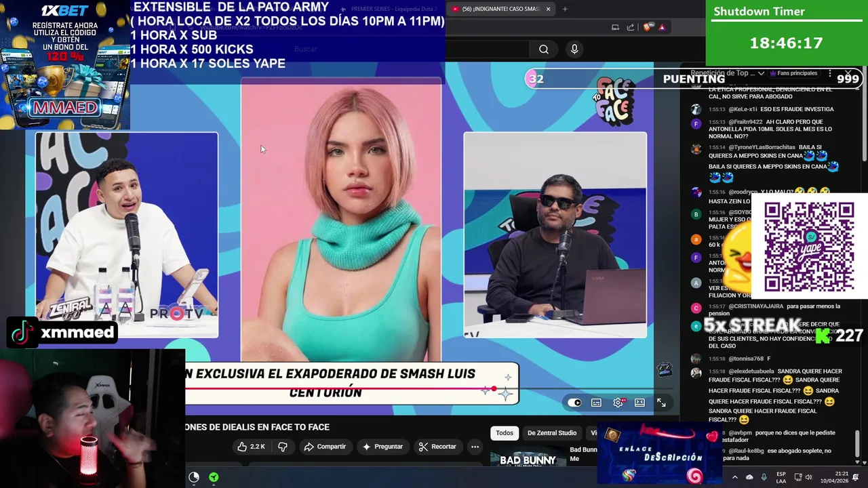Image resolution: width=868 pixels, height=488 pixels.
Task: Switch player to theater mode
Action: pyautogui.click(x=639, y=403)
